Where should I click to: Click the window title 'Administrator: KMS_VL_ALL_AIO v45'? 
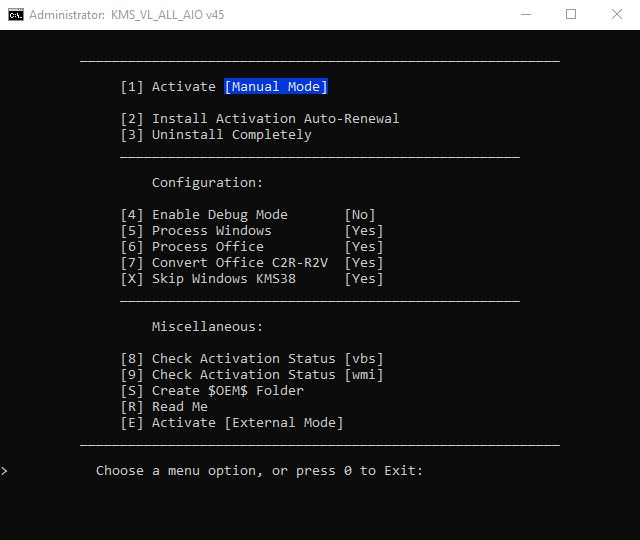(127, 15)
